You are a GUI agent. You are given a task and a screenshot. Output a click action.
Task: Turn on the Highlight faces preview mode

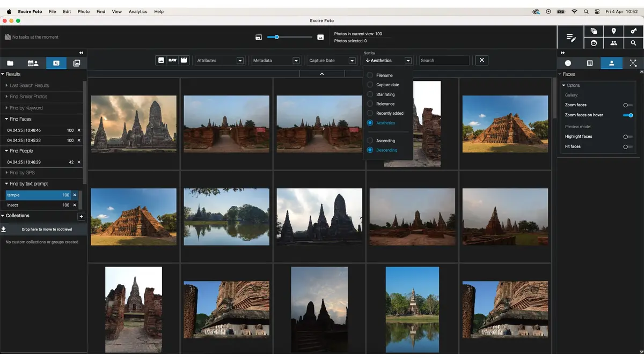627,136
